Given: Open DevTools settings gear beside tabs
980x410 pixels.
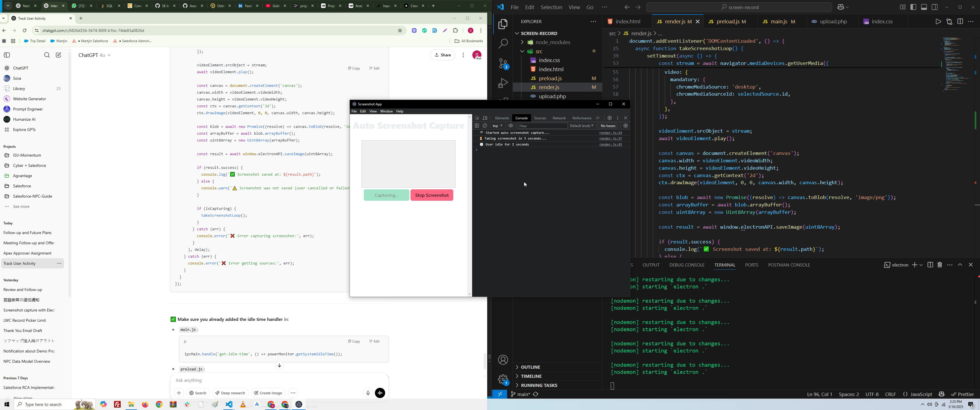Looking at the screenshot, I should [609, 118].
